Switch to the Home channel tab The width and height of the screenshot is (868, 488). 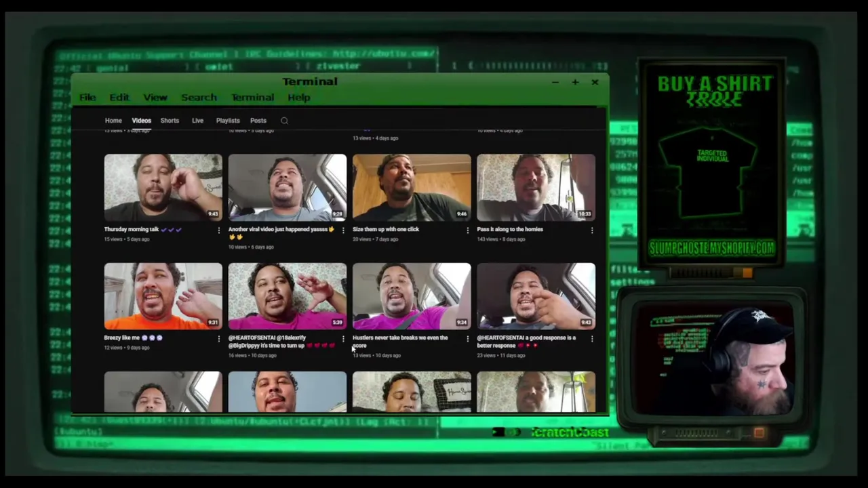(x=113, y=121)
